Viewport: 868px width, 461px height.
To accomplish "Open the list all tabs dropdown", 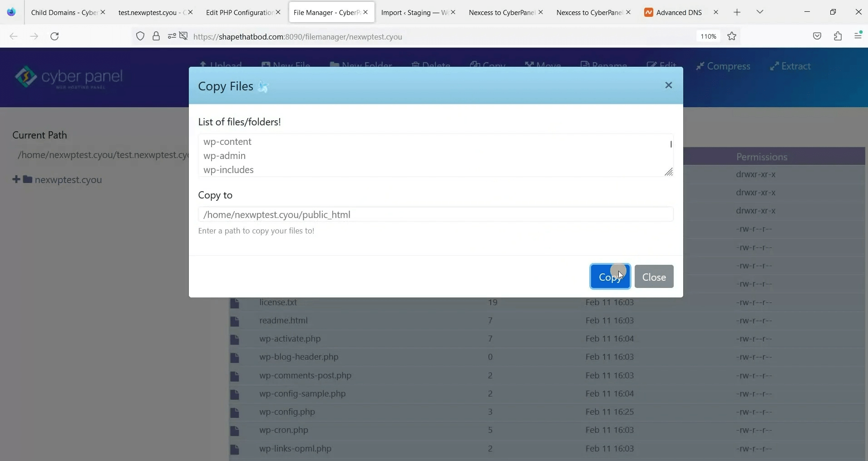I will click(x=760, y=12).
